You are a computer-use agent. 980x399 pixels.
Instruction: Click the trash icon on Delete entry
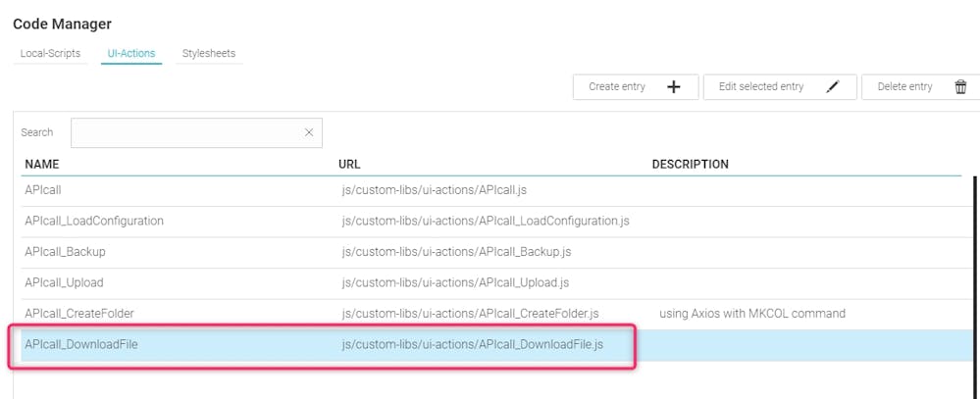[960, 87]
